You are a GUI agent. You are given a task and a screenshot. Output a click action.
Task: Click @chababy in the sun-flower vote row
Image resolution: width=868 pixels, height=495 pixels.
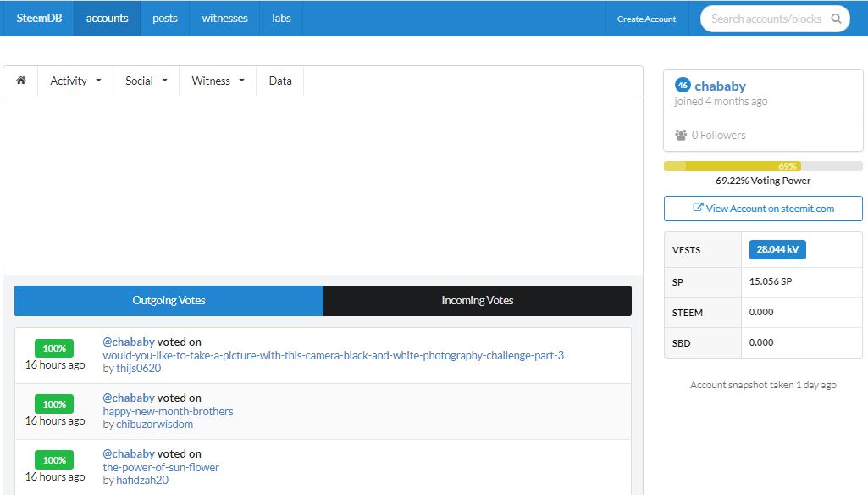[129, 454]
